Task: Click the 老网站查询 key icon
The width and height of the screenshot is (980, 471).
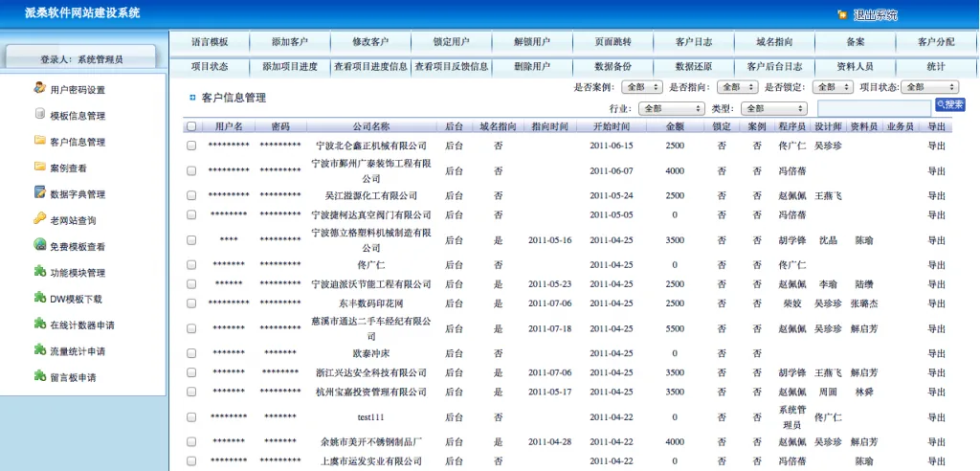Action: [x=40, y=219]
